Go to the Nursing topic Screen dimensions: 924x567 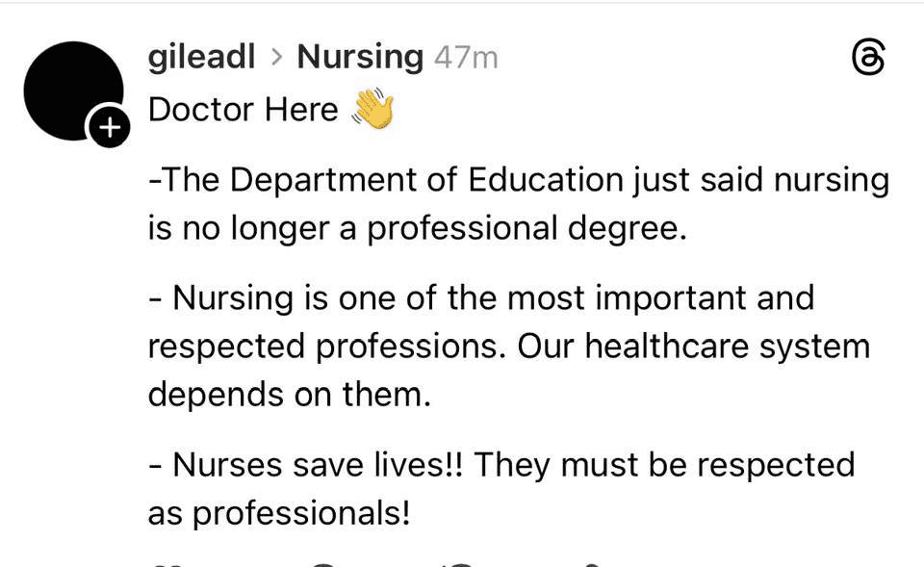360,57
